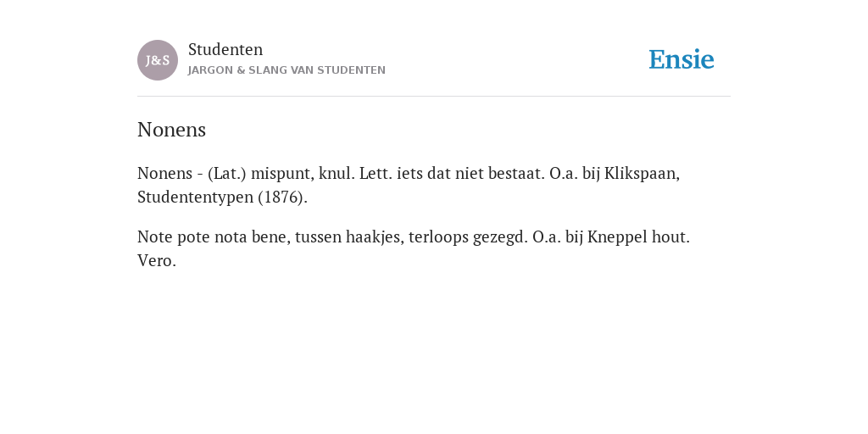Click the phrase terloops gezegd
The width and height of the screenshot is (868, 434).
(x=468, y=237)
